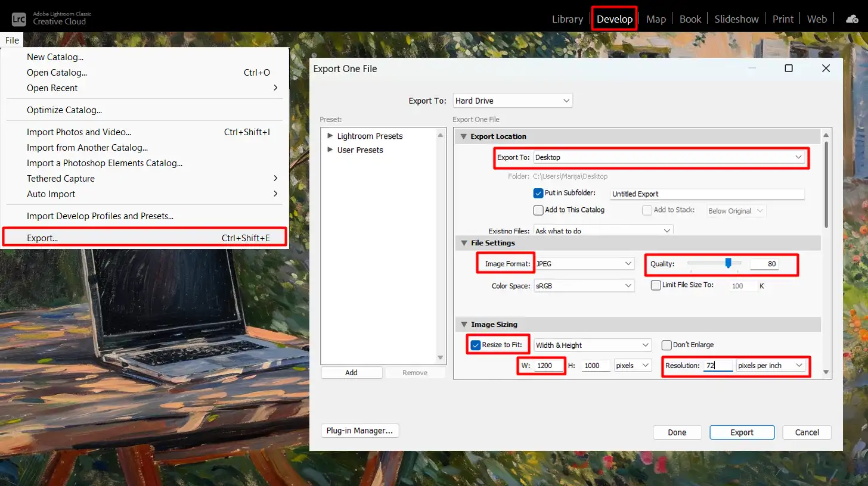Open the Export To Desktop dropdown
The height and width of the screenshot is (486, 868).
coord(669,157)
